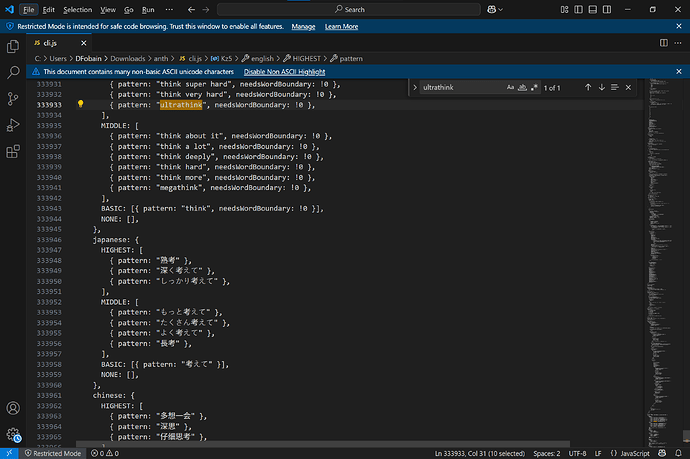The width and height of the screenshot is (690, 459).
Task: Open the english breadcrumb symbol
Action: tap(257, 59)
